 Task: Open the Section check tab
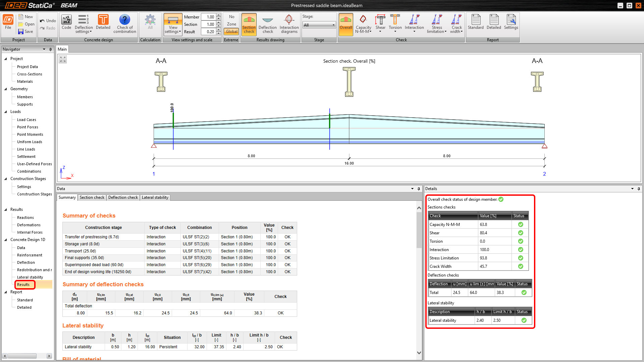click(92, 197)
